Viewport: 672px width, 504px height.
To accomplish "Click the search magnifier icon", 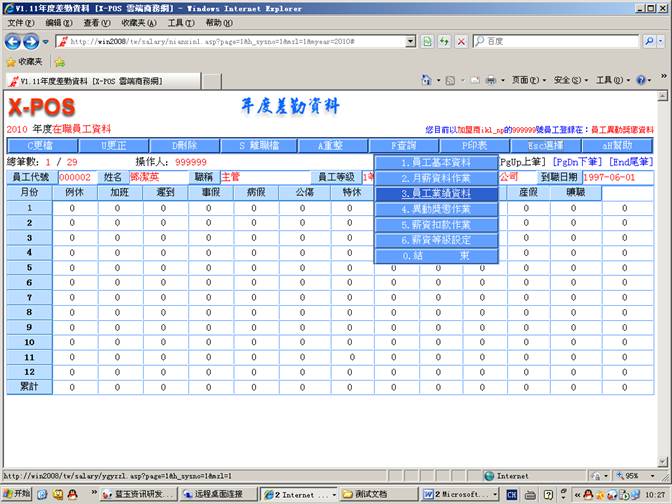I will [x=649, y=41].
